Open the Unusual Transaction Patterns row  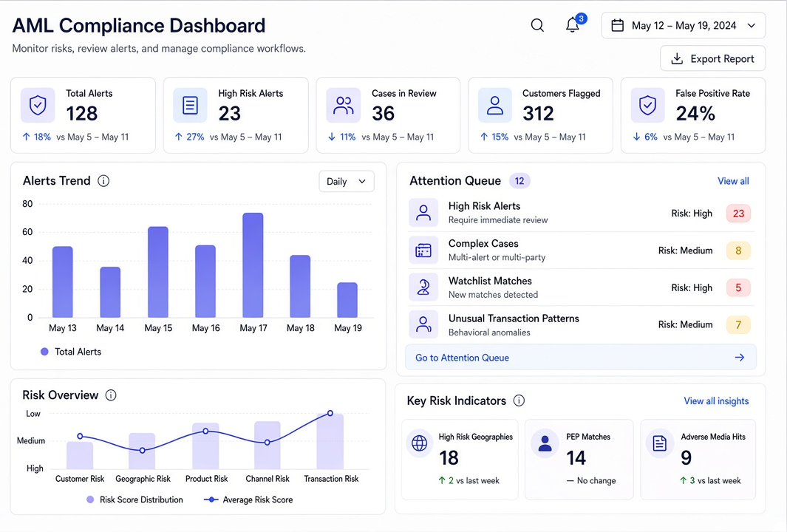click(x=581, y=324)
